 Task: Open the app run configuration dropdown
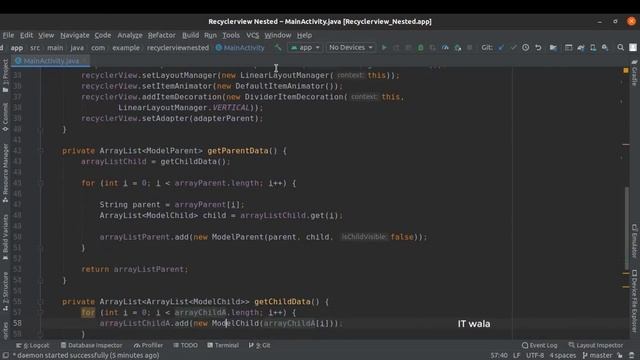305,47
